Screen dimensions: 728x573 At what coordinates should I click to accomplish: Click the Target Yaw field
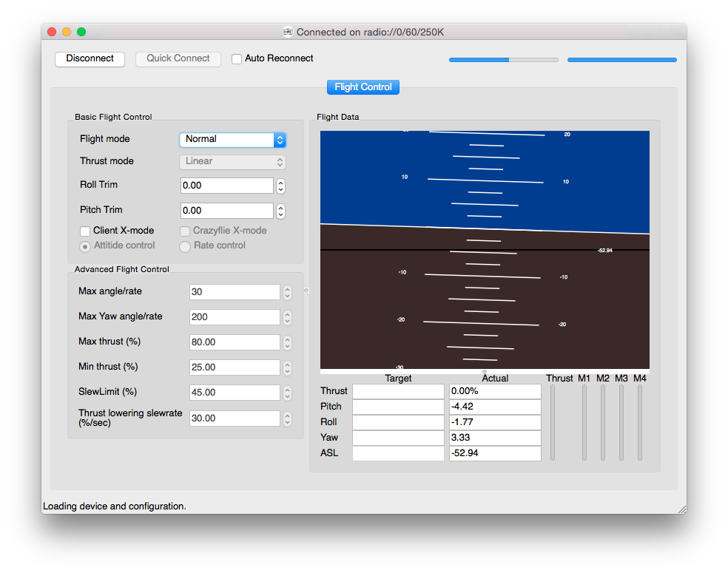coord(398,438)
